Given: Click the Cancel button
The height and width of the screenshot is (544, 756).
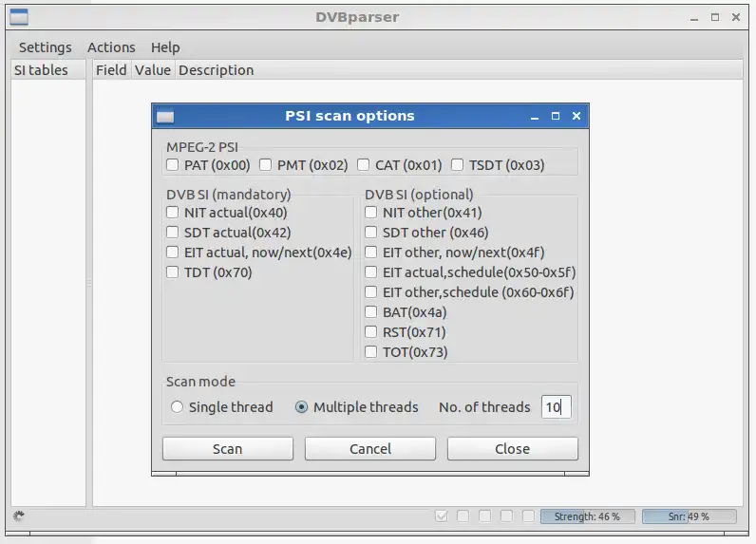Looking at the screenshot, I should click(x=370, y=449).
